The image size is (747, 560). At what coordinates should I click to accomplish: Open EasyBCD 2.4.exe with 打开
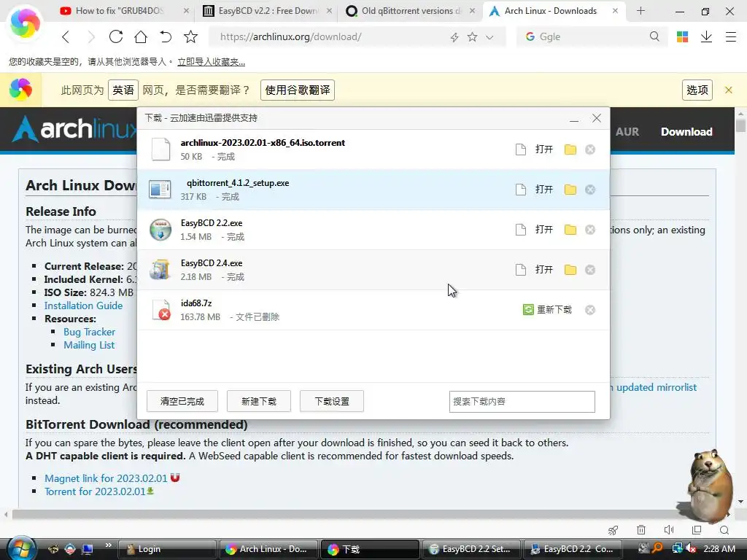point(543,270)
